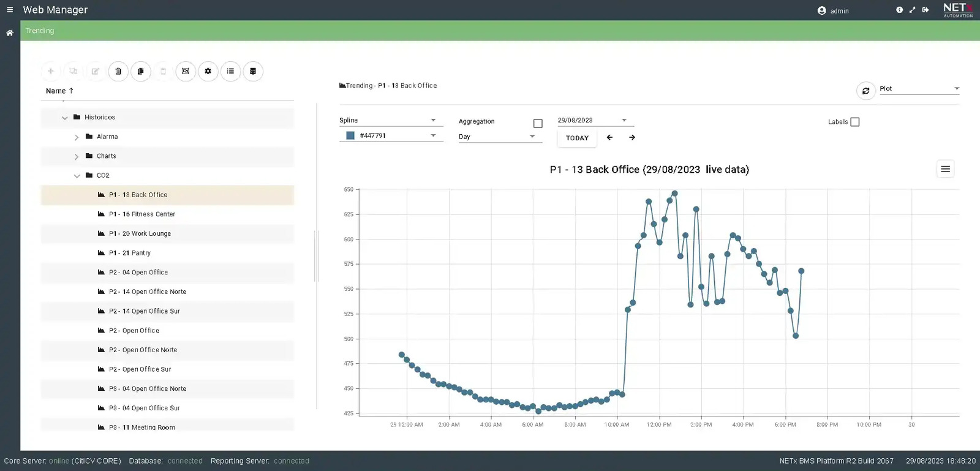Image resolution: width=980 pixels, height=471 pixels.
Task: Turn on the Labels checkbox
Action: [x=855, y=122]
